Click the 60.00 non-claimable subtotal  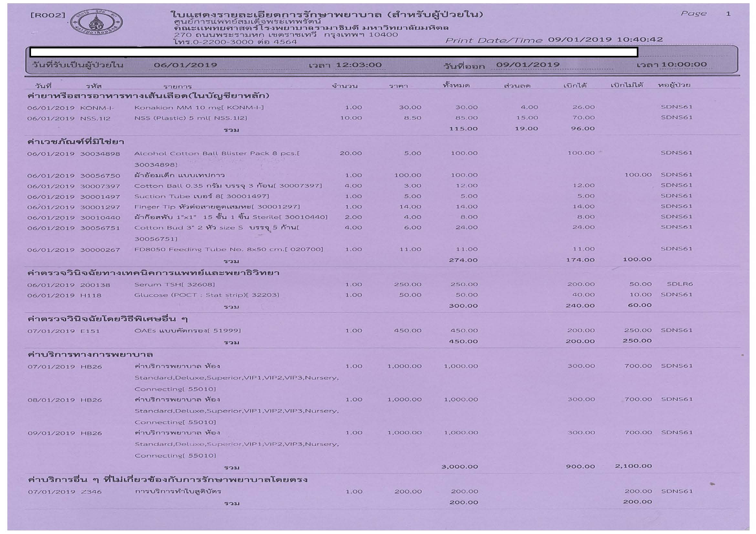pyautogui.click(x=639, y=305)
